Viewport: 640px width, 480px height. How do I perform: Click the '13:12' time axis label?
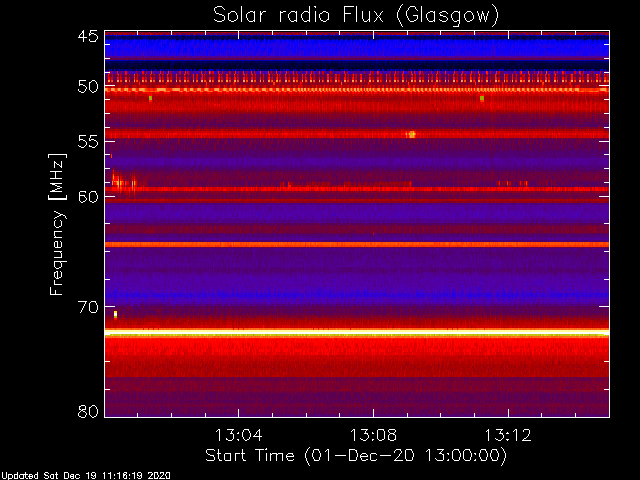(x=508, y=435)
